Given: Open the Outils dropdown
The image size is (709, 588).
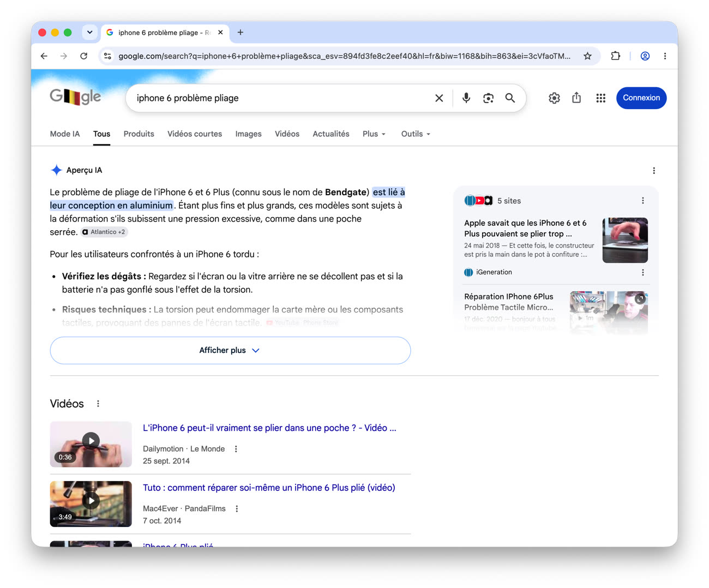Looking at the screenshot, I should (416, 134).
